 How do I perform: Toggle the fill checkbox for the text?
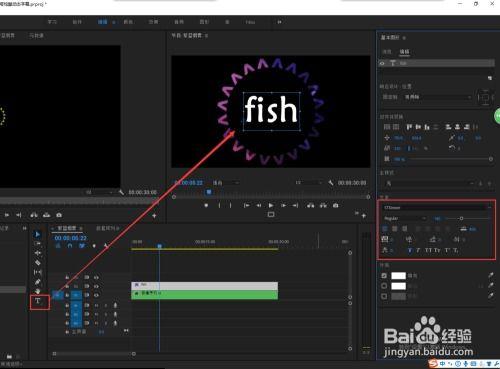(384, 276)
